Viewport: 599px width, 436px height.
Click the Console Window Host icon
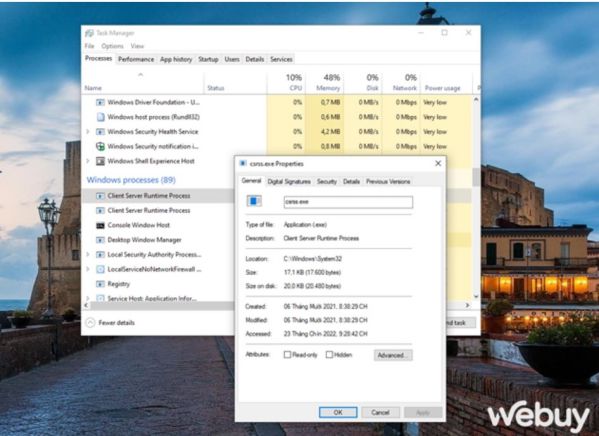coord(100,225)
